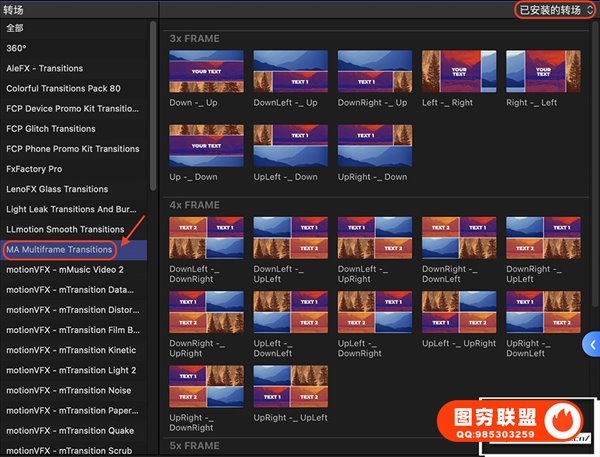The height and width of the screenshot is (457, 600).
Task: Choose the DownRight -_ Up transition thumbnail
Action: click(374, 72)
